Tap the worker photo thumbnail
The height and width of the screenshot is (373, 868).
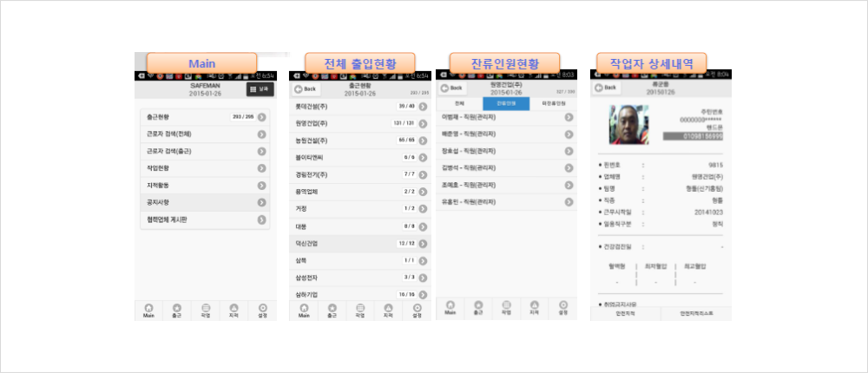[x=628, y=125]
